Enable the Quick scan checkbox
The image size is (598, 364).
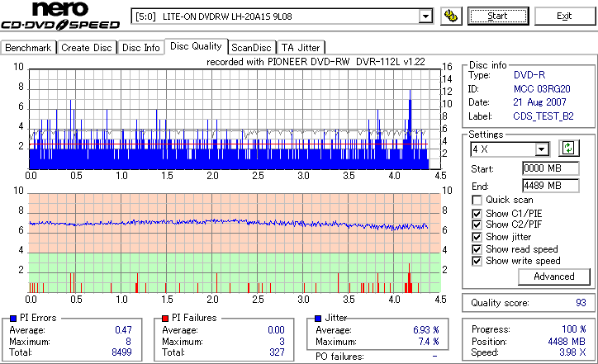click(477, 200)
